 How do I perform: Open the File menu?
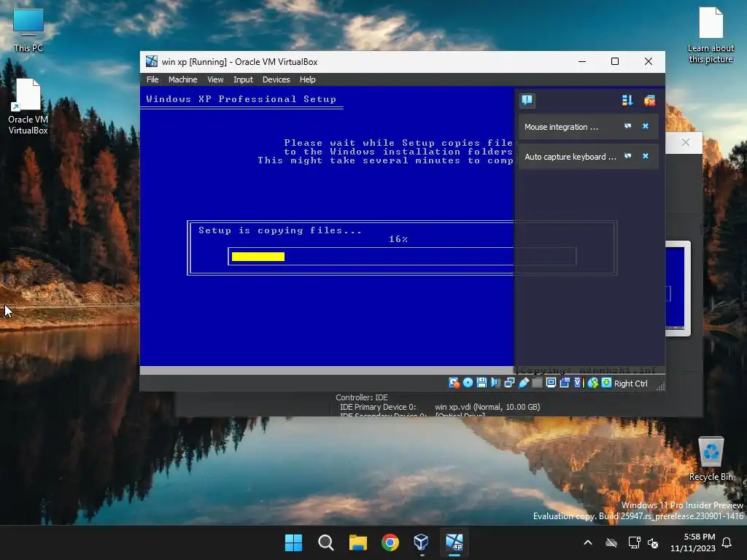[x=152, y=79]
